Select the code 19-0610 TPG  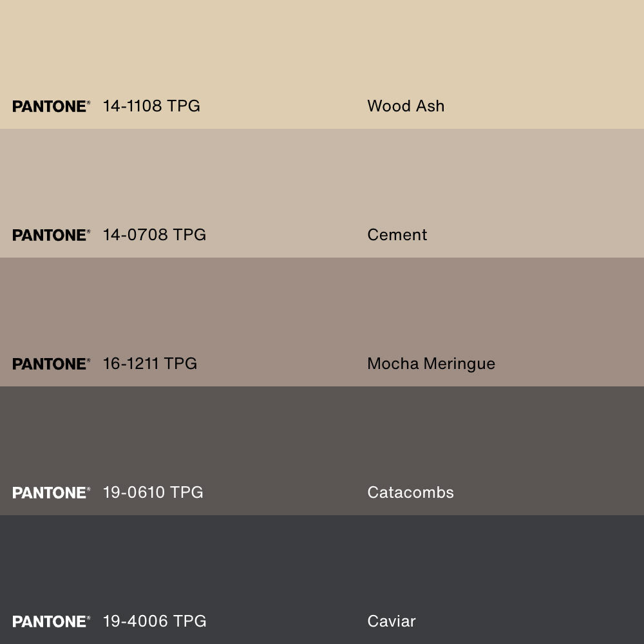(x=153, y=493)
